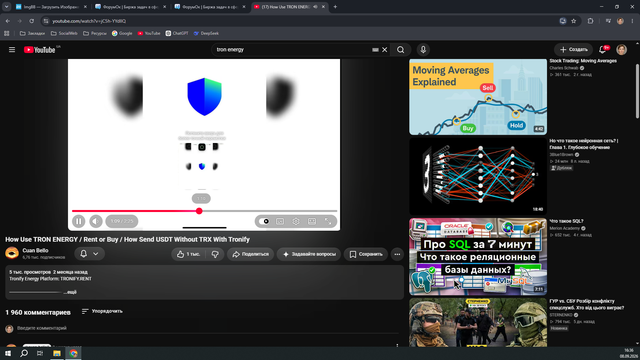Open the Упорядочить comment sort dropdown

(x=102, y=311)
